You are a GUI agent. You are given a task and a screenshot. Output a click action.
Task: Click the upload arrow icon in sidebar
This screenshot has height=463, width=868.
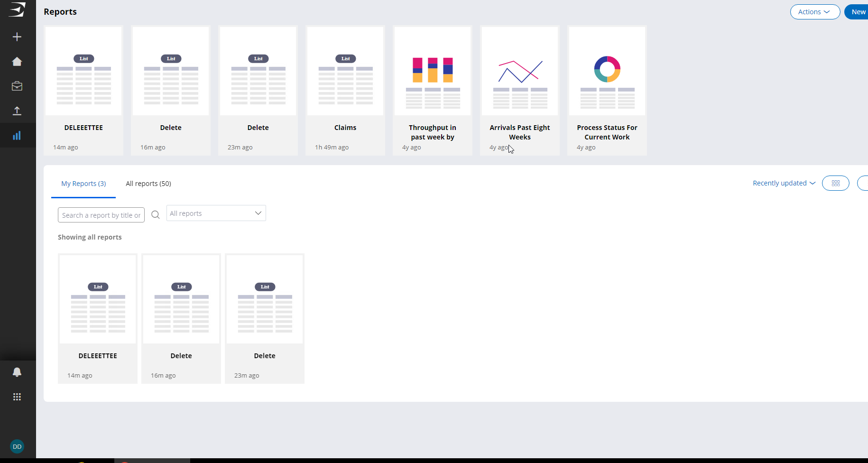(x=17, y=111)
